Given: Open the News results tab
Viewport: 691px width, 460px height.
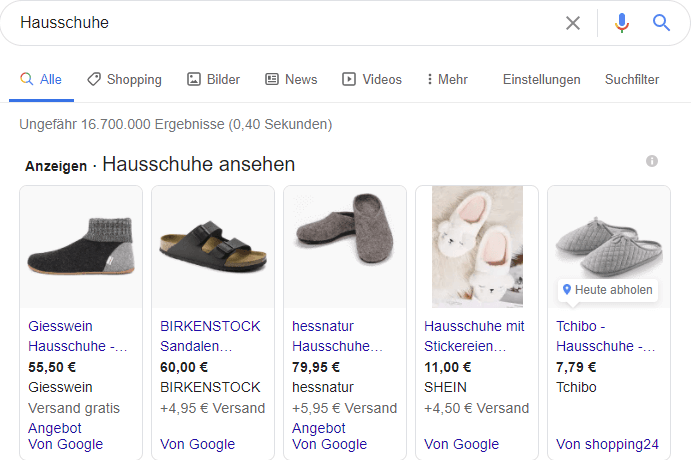Looking at the screenshot, I should point(291,79).
